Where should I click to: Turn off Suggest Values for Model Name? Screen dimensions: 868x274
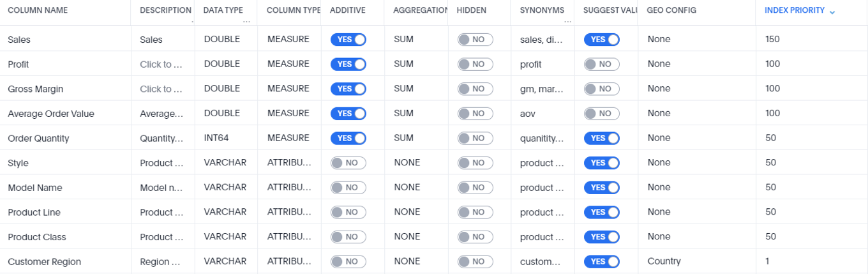click(601, 188)
